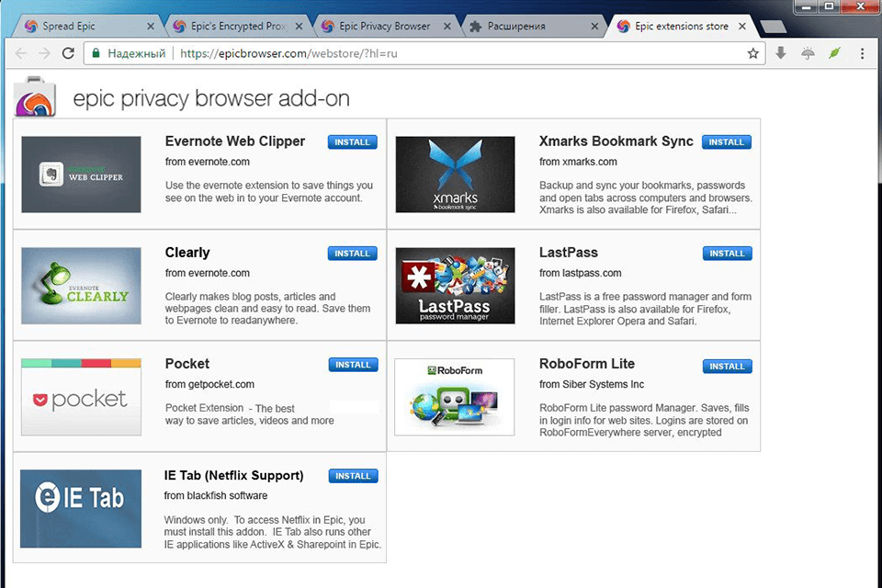882x588 pixels.
Task: Bookmark this page with the star icon
Action: (753, 53)
